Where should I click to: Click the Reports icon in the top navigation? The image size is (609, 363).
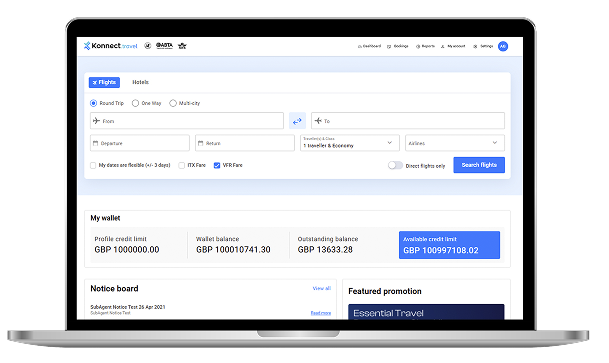click(x=418, y=46)
